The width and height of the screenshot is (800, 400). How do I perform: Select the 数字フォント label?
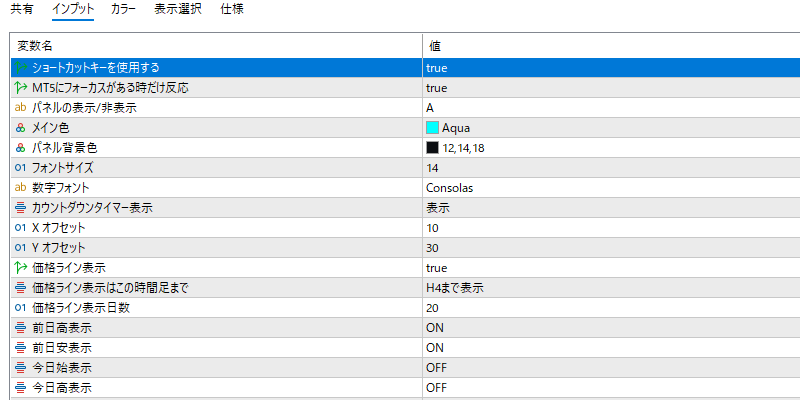(x=60, y=188)
